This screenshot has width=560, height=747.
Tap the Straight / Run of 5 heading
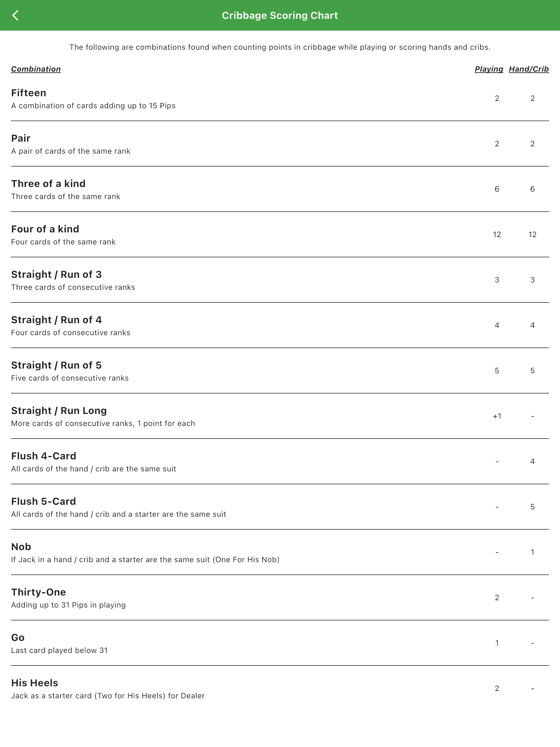(x=56, y=365)
